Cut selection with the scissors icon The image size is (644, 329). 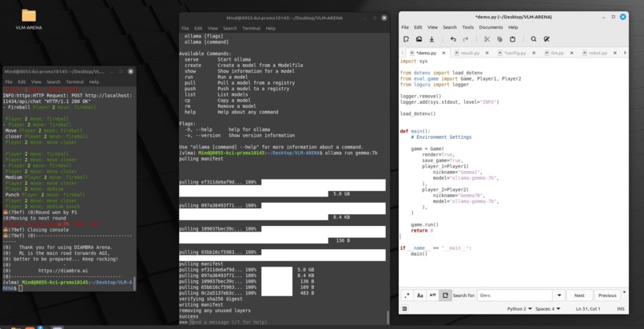click(487, 39)
